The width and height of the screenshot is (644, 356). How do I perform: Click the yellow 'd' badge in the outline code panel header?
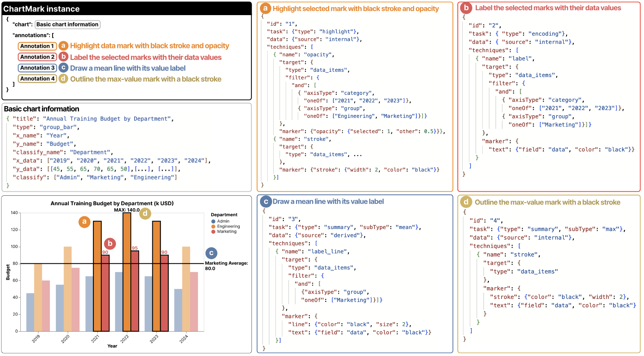pyautogui.click(x=466, y=202)
